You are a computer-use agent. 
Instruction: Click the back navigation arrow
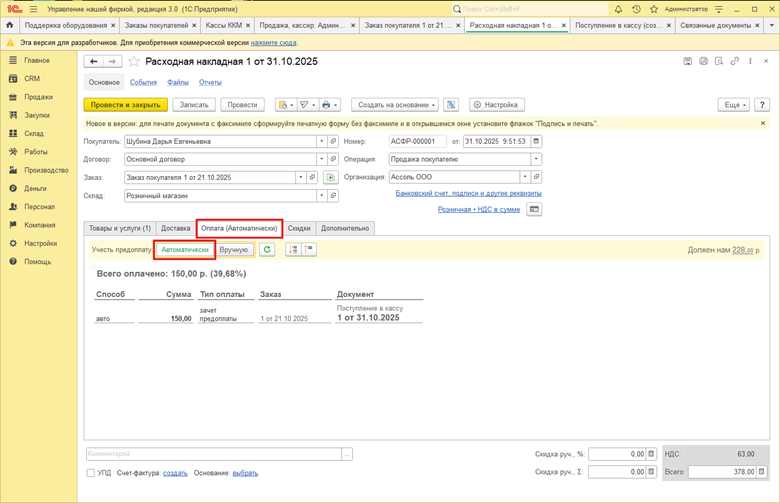pos(94,62)
